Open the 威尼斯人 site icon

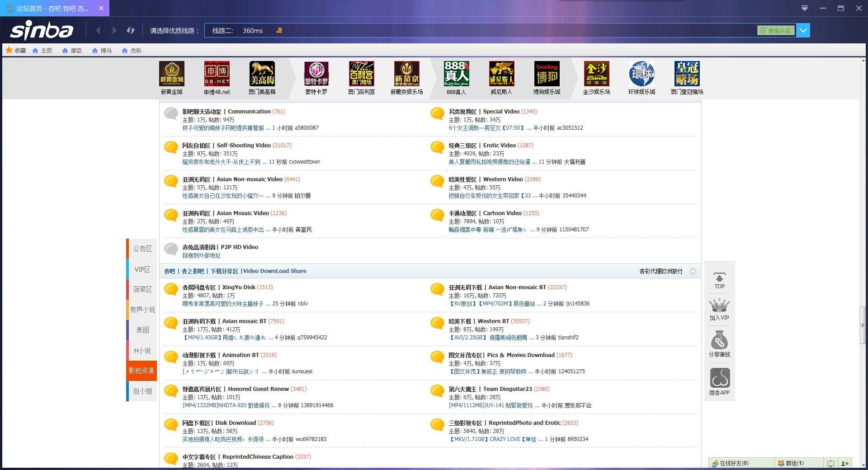pyautogui.click(x=502, y=74)
